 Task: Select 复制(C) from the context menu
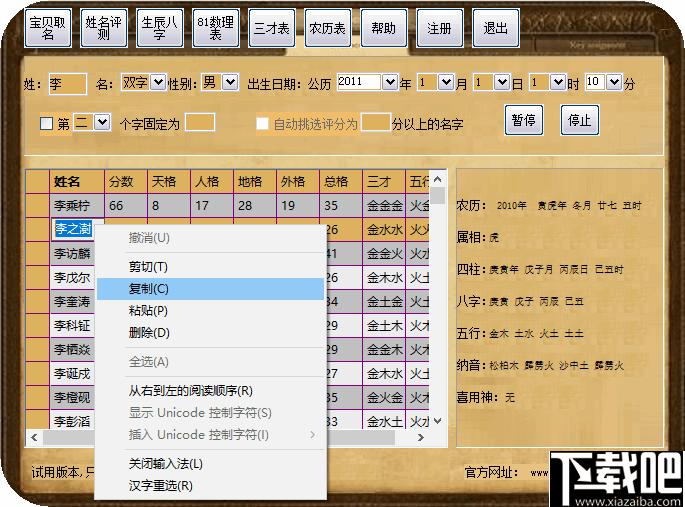coord(149,289)
